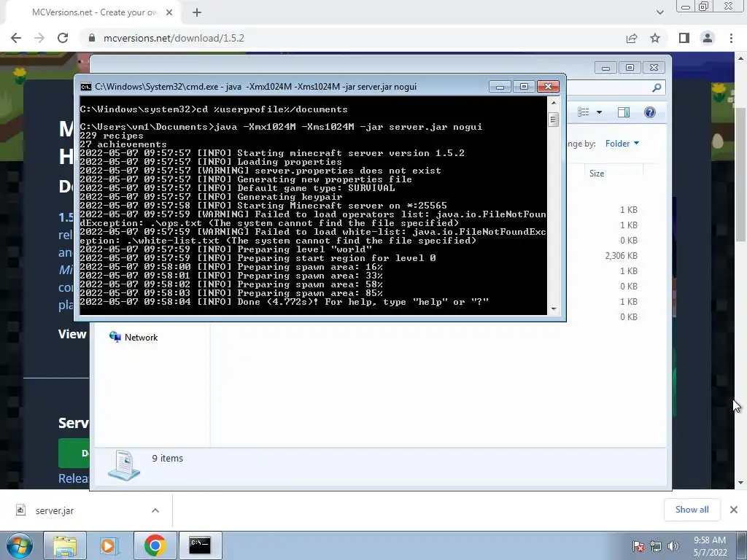The width and height of the screenshot is (747, 560).
Task: Select the mcversions.net address bar URL
Action: point(174,38)
